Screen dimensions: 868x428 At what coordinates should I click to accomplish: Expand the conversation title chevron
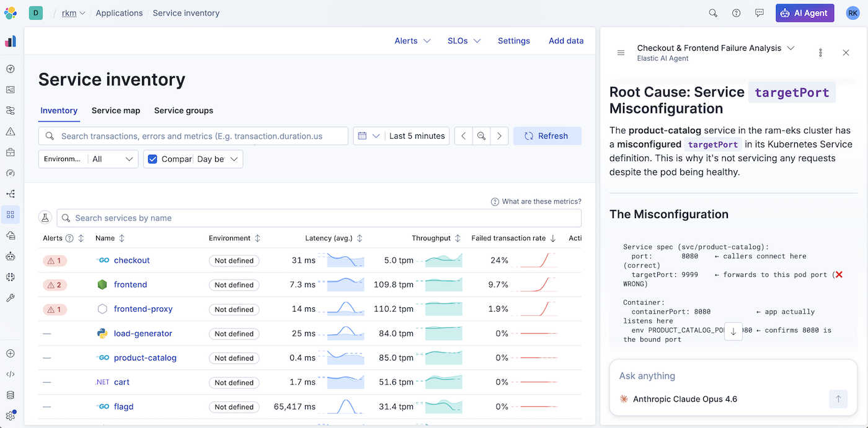790,48
